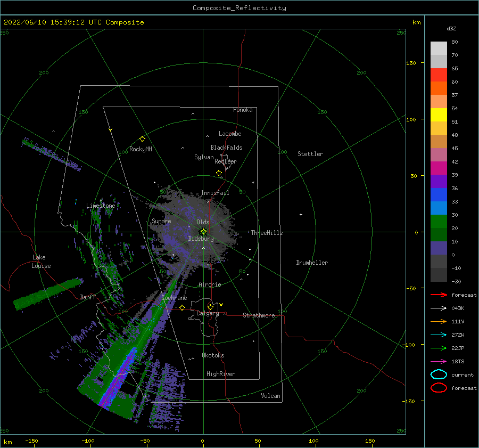Image resolution: width=479 pixels, height=448 pixels.
Task: Click the Drumheller label
Action: [312, 263]
